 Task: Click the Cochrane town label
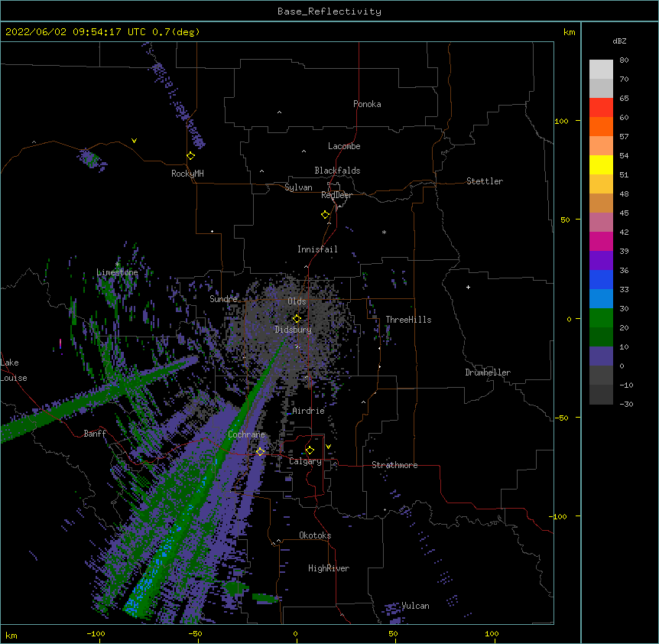[x=246, y=434]
